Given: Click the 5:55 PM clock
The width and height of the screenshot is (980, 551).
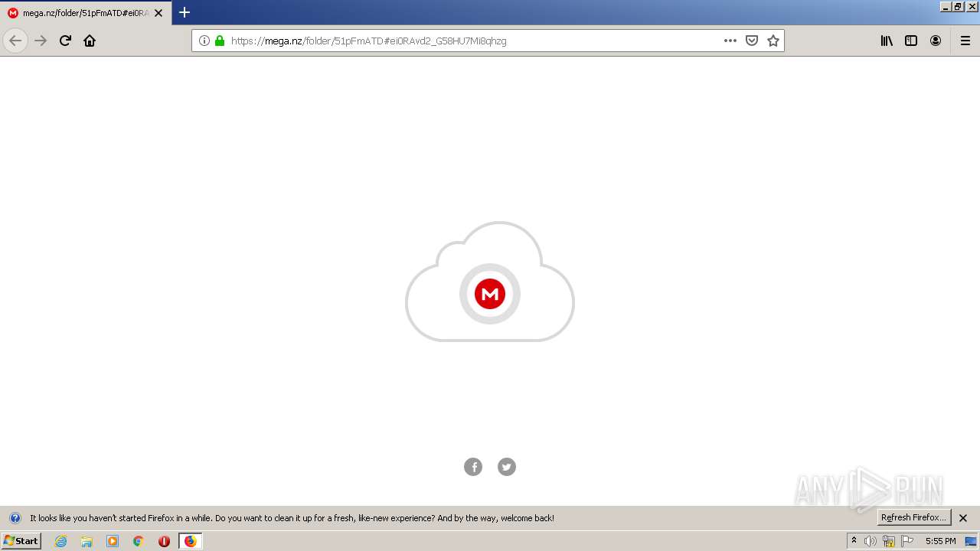Looking at the screenshot, I should coord(940,541).
